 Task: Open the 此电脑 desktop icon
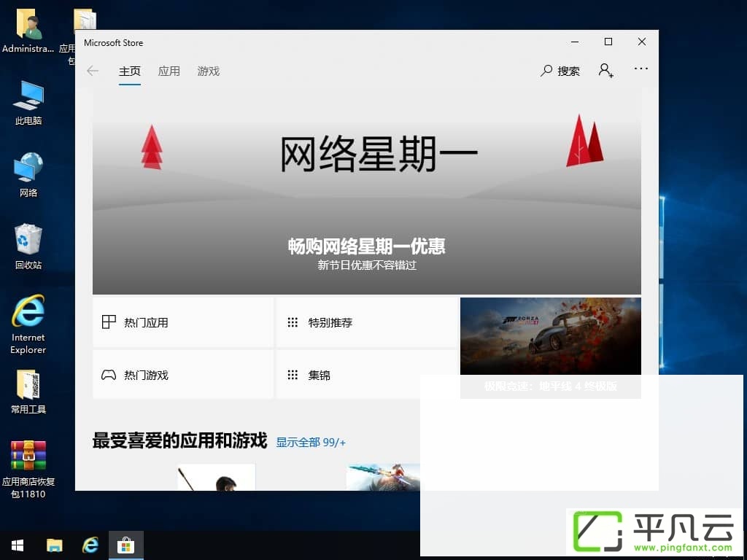28,103
